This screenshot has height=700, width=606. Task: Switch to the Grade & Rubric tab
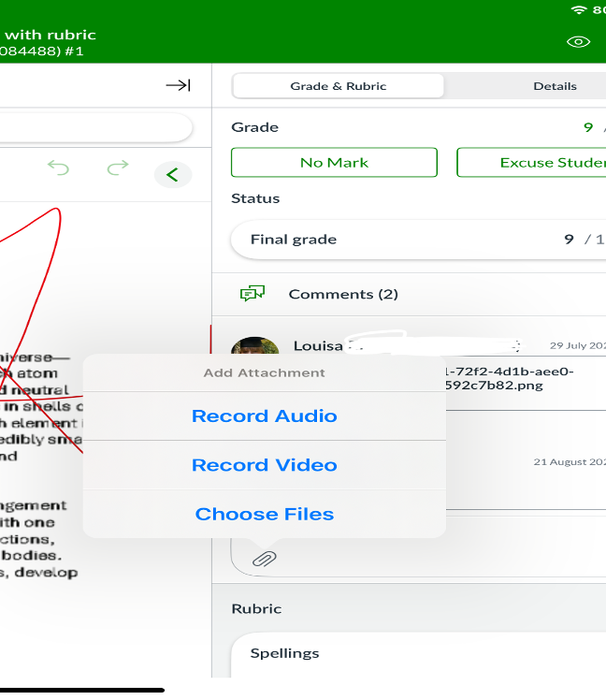(x=337, y=86)
